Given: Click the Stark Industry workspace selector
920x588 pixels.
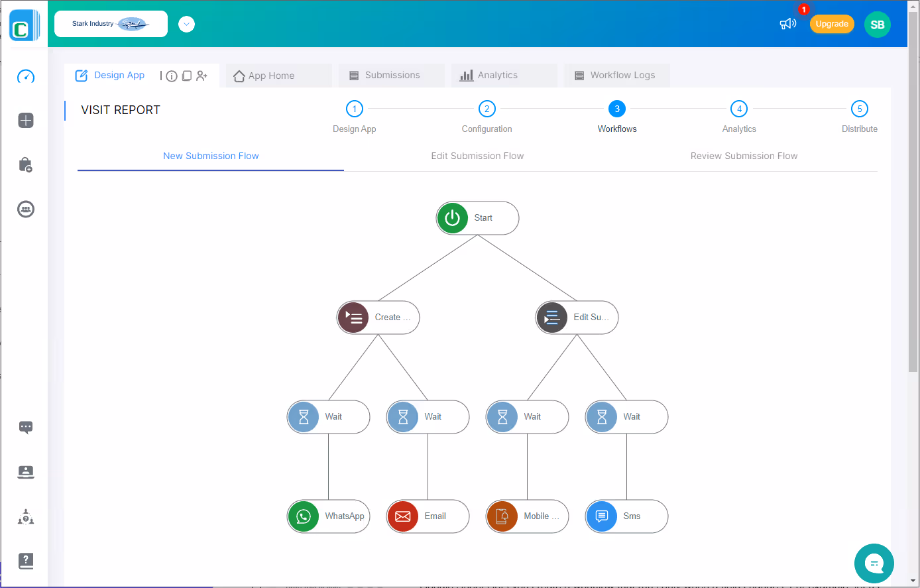Looking at the screenshot, I should [111, 24].
